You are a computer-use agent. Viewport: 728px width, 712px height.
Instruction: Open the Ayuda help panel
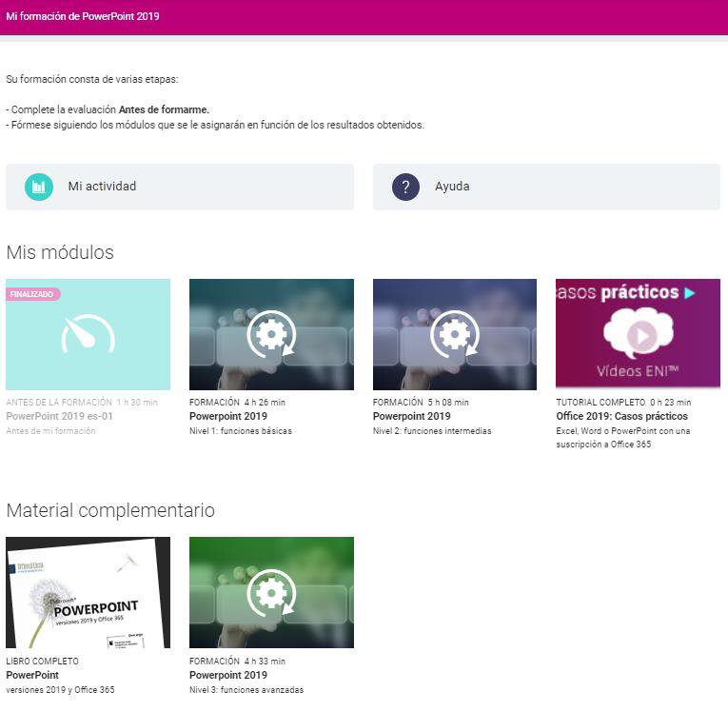546,187
